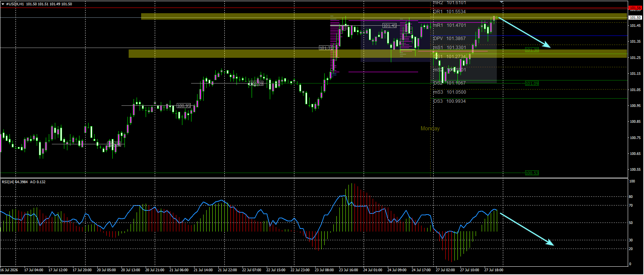644x275 pixels.
Task: Select the Monday day label on chart
Action: point(430,128)
